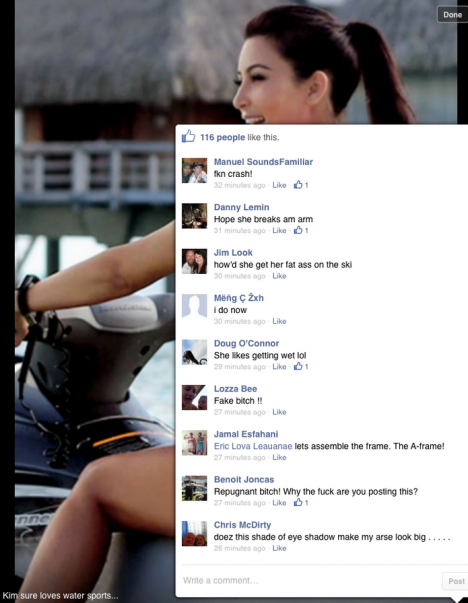Click the Post button
The width and height of the screenshot is (468, 603).
point(456,581)
